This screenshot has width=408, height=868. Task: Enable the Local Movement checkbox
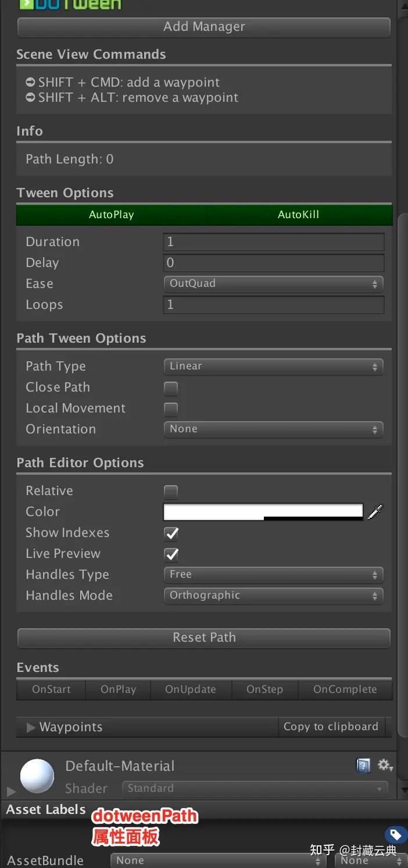pyautogui.click(x=171, y=409)
